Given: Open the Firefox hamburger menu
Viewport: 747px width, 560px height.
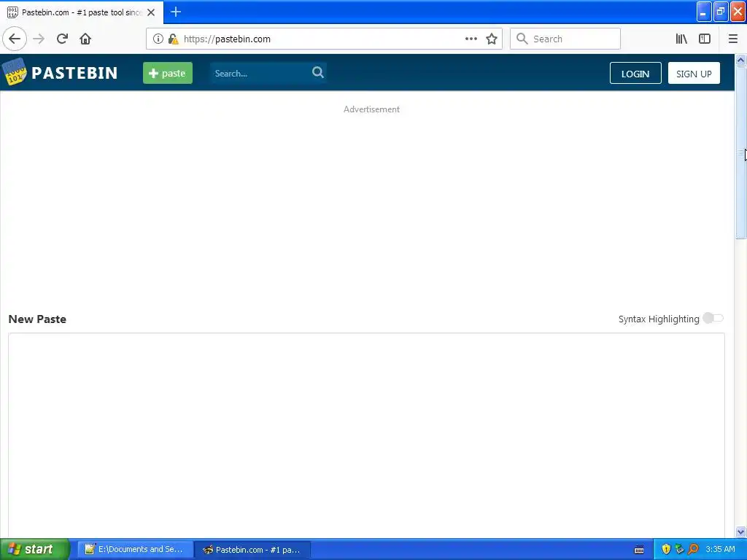Looking at the screenshot, I should (733, 39).
